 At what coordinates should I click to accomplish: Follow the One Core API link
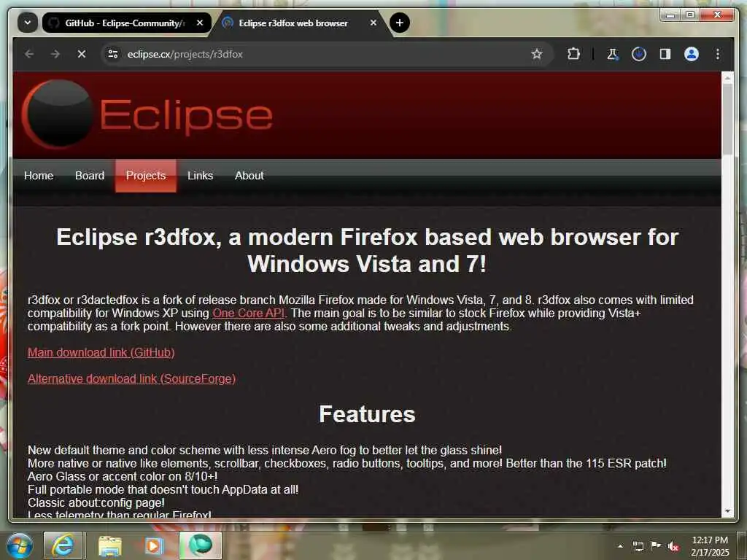coord(248,314)
